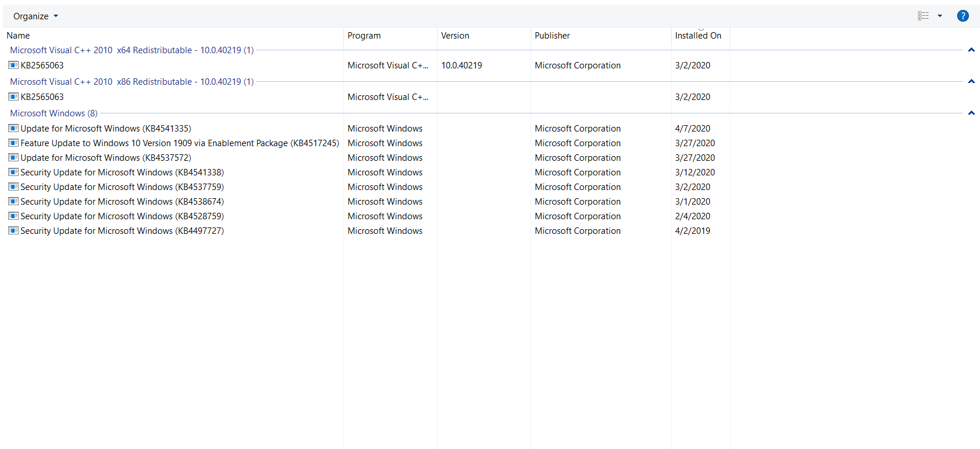Select Update for Microsoft Windows (KB4541335)
This screenshot has width=980, height=449.
106,129
